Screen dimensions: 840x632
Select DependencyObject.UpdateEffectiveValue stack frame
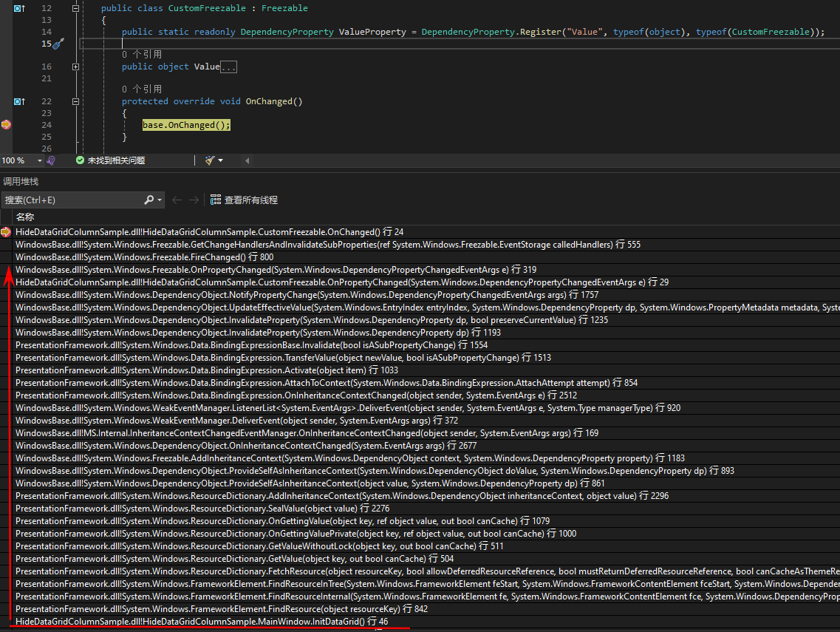pos(428,307)
